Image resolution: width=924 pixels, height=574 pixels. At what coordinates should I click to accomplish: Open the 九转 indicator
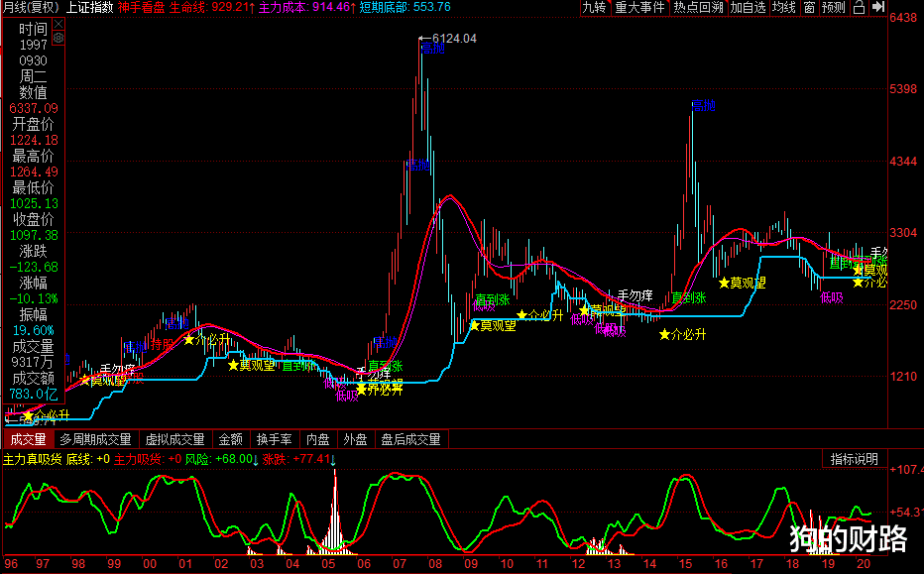594,7
